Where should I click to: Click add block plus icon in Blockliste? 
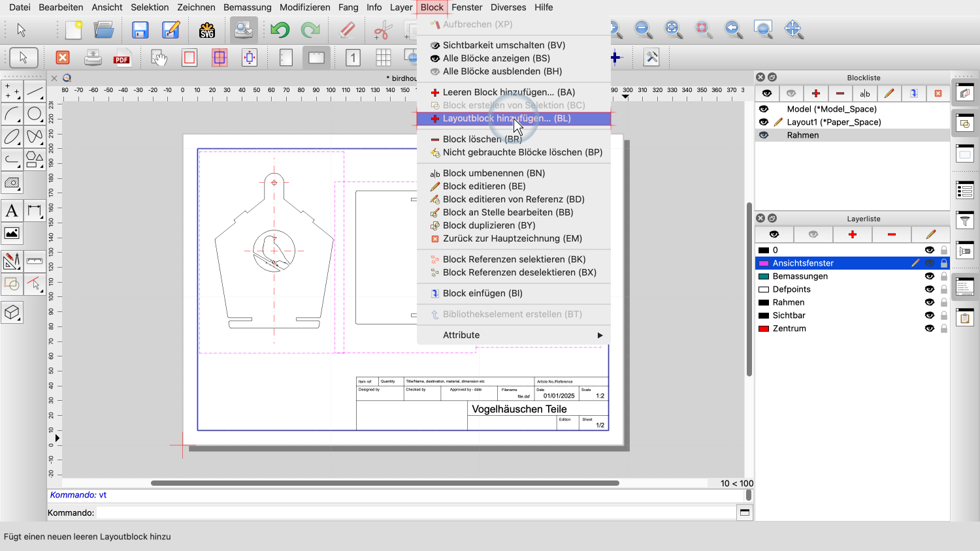pos(815,93)
